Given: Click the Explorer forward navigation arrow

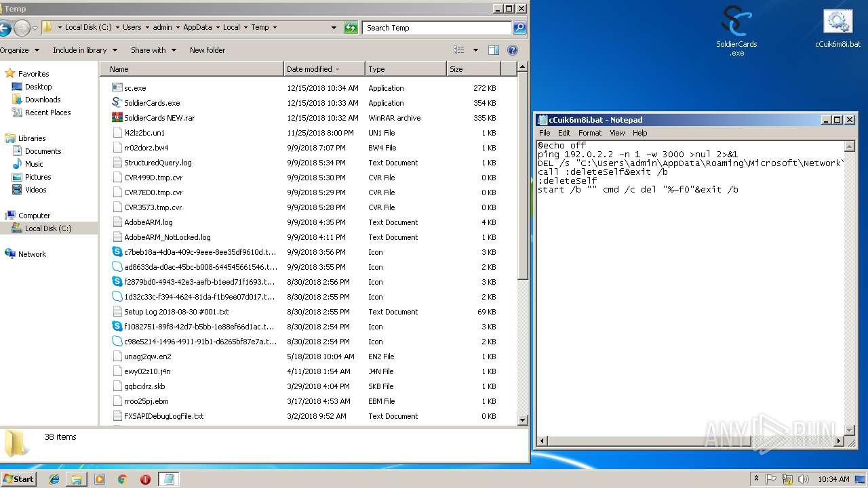Looking at the screenshot, I should click(22, 28).
